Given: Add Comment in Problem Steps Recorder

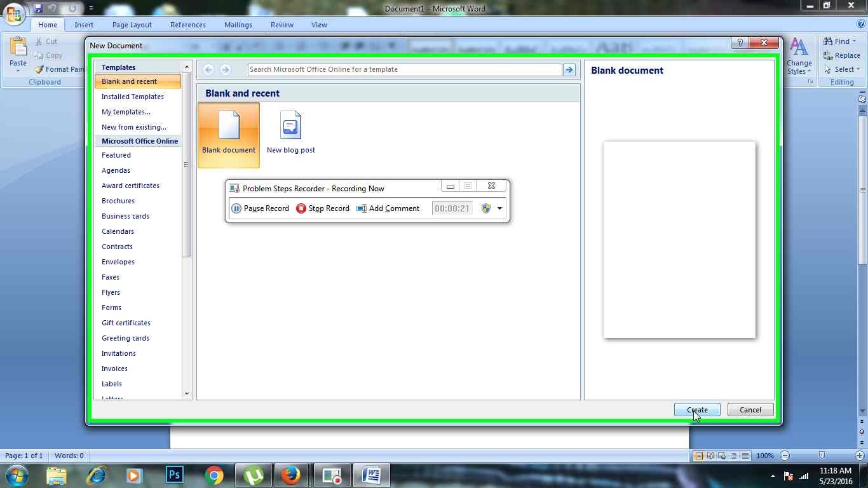Looking at the screenshot, I should click(x=388, y=208).
